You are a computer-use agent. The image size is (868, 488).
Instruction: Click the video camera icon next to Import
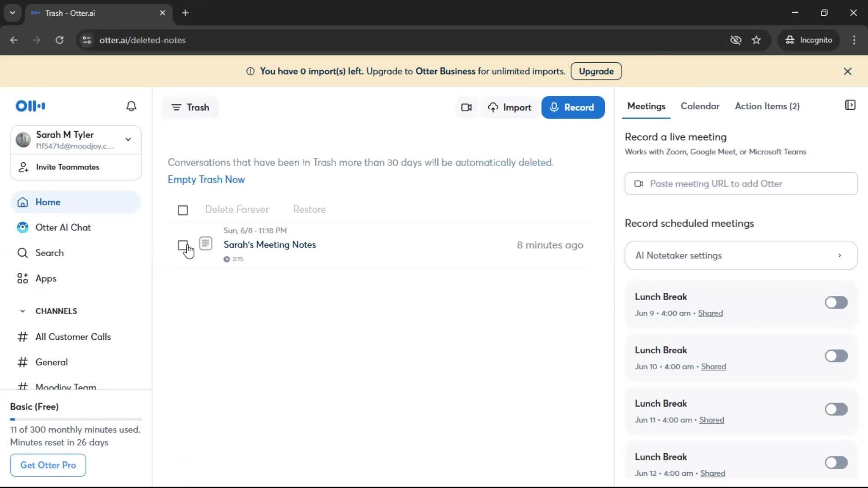tap(466, 108)
